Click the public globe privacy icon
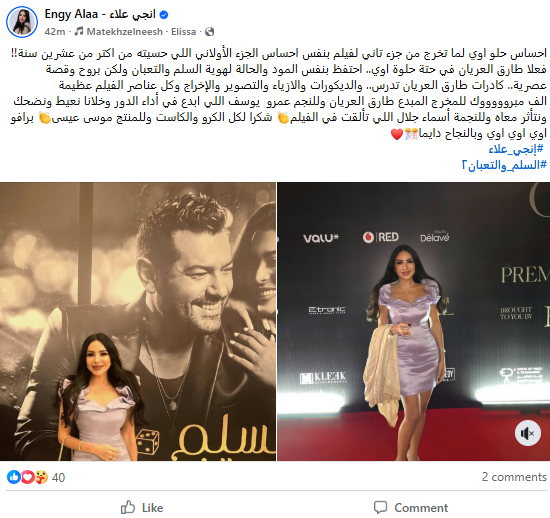Viewport: 550px width, 518px height. pos(209,32)
